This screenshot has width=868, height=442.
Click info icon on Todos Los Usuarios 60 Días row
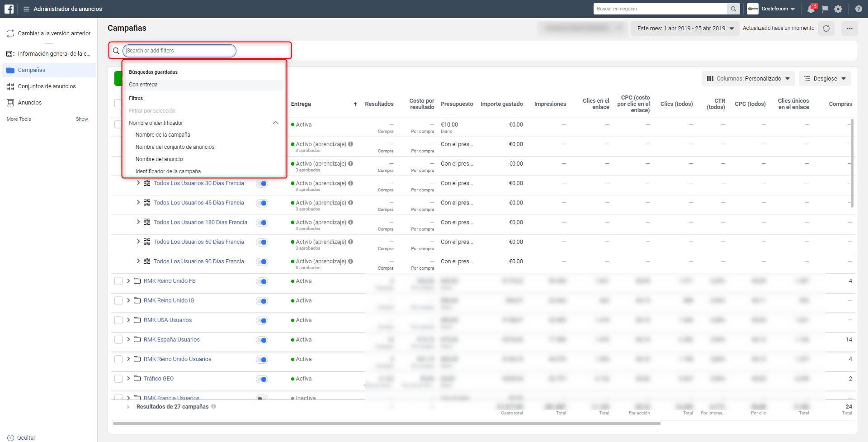351,242
